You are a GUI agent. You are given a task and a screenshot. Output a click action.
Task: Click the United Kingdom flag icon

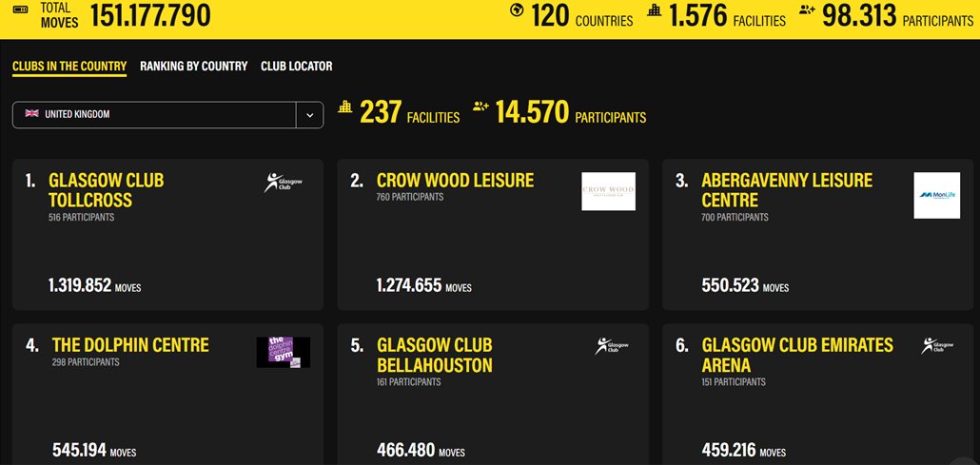pos(32,114)
